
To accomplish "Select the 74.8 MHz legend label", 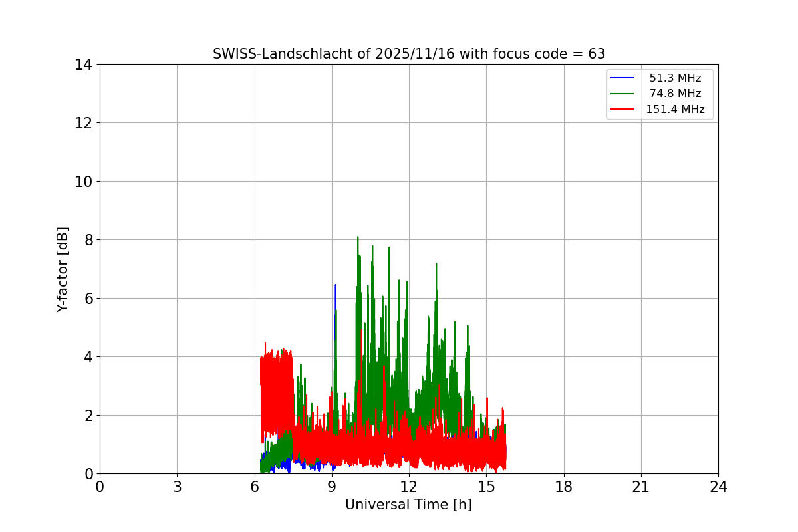I will pyautogui.click(x=675, y=94).
